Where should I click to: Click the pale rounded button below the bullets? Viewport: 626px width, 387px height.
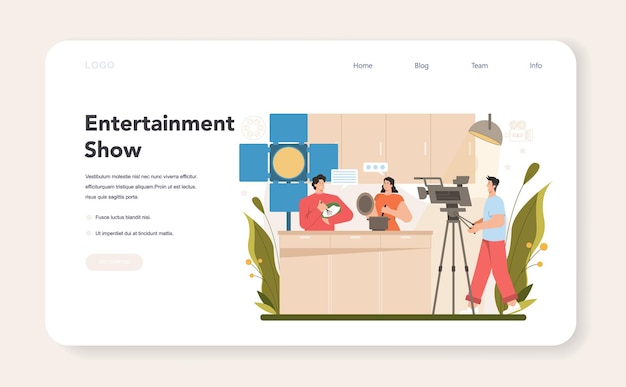pyautogui.click(x=114, y=262)
